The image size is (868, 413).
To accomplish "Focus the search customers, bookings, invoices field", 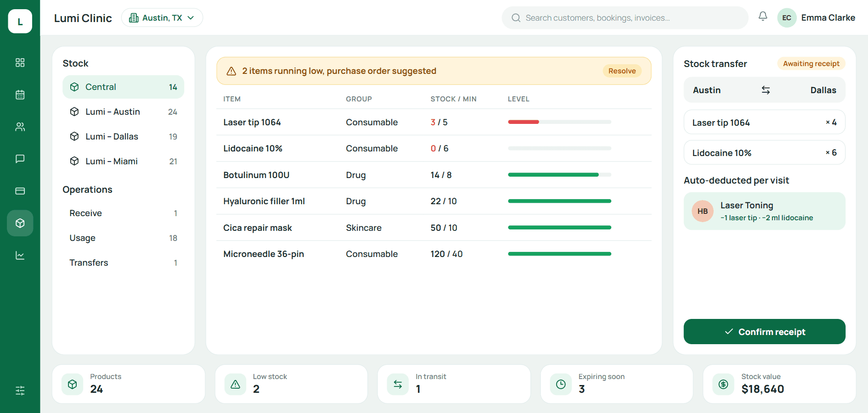I will coord(625,18).
